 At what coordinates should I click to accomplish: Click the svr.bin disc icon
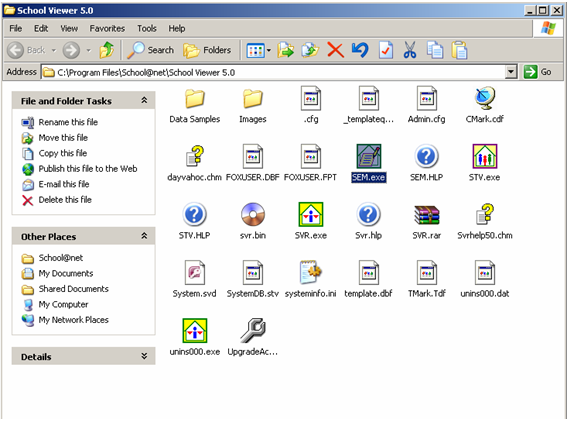pyautogui.click(x=253, y=214)
